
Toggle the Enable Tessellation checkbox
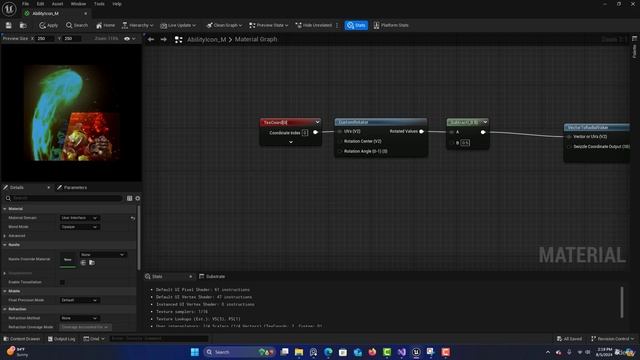(x=62, y=282)
